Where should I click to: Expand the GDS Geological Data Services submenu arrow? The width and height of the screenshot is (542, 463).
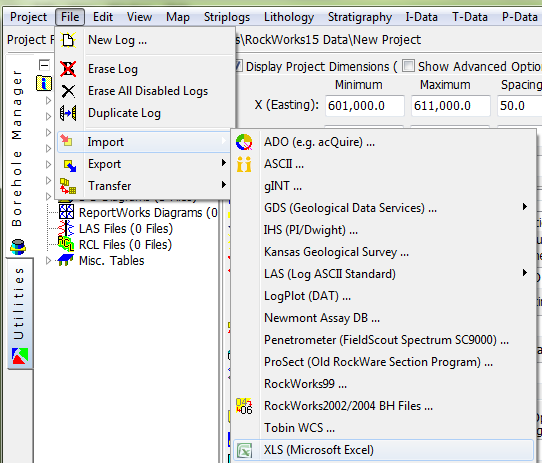pyautogui.click(x=525, y=207)
